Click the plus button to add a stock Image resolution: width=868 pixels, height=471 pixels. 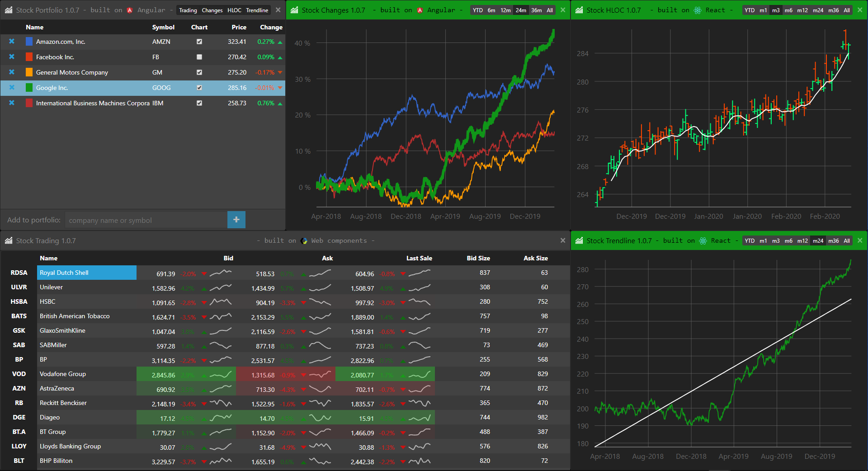click(x=236, y=220)
